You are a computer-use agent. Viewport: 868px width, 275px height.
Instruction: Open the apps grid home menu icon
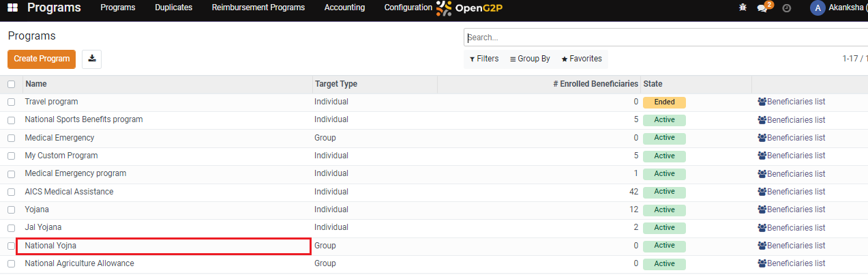12,8
